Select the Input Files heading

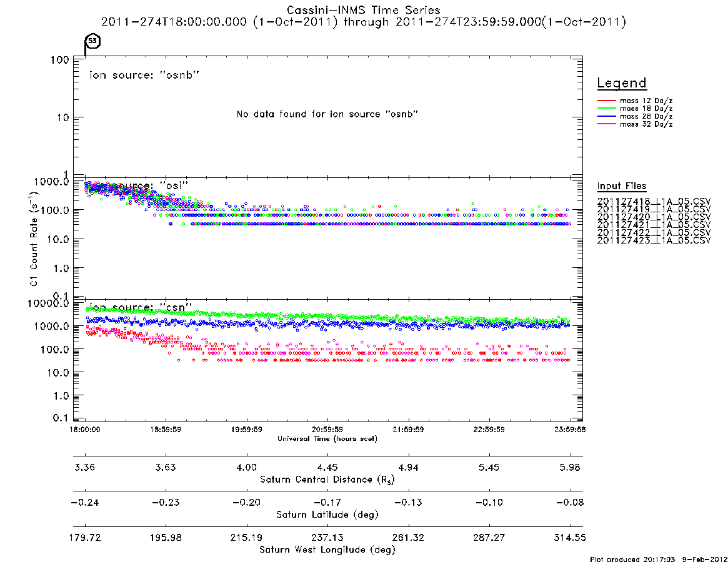coord(622,186)
